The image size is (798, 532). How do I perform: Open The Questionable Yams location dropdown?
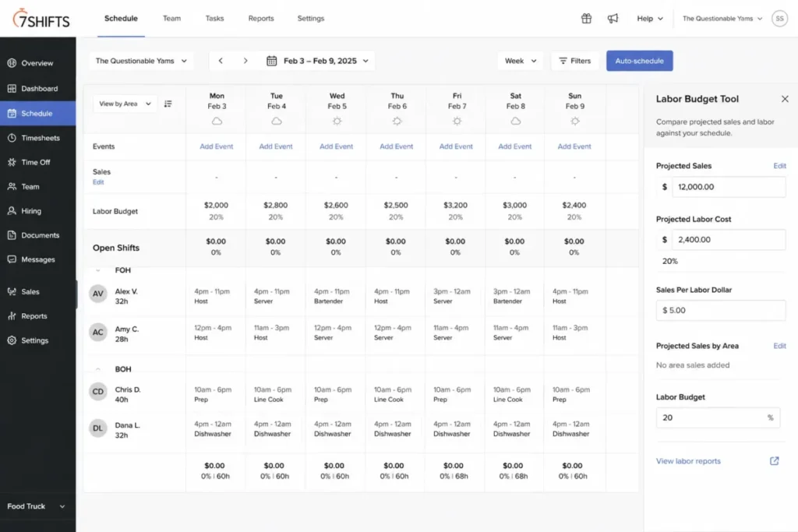pos(141,61)
